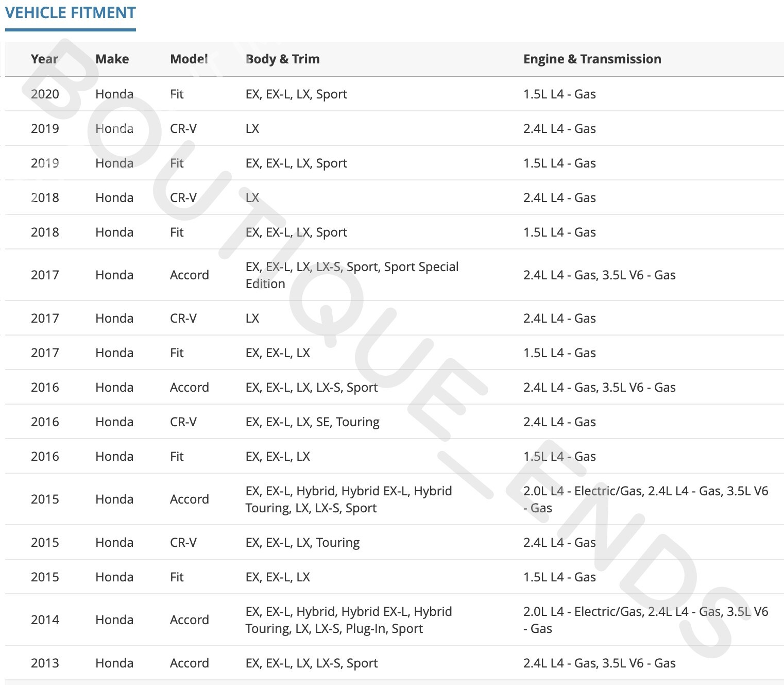Click Accord in the 2013 row
Image resolution: width=784 pixels, height=685 pixels.
[x=190, y=663]
